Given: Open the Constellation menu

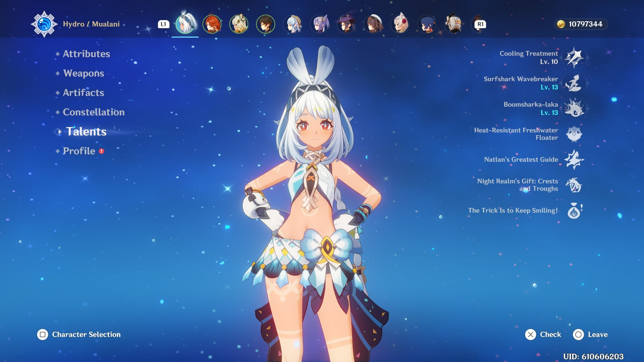Looking at the screenshot, I should 93,112.
